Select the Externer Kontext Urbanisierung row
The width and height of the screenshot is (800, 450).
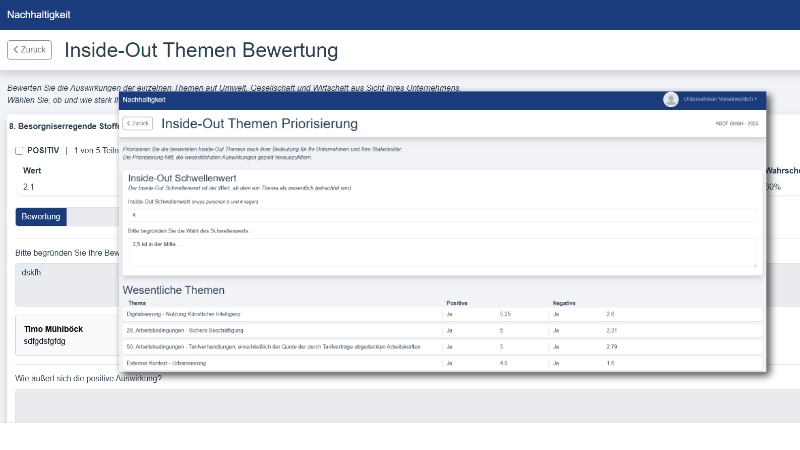pyautogui.click(x=280, y=362)
